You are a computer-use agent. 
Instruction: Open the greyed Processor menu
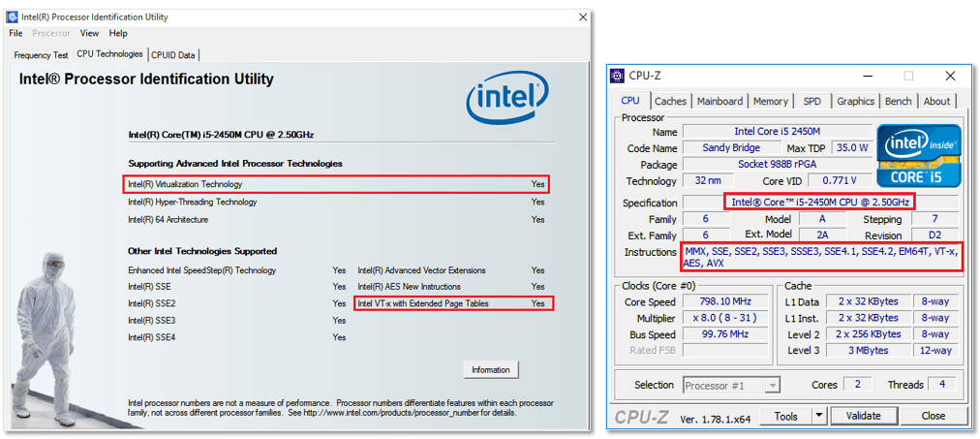(x=51, y=33)
